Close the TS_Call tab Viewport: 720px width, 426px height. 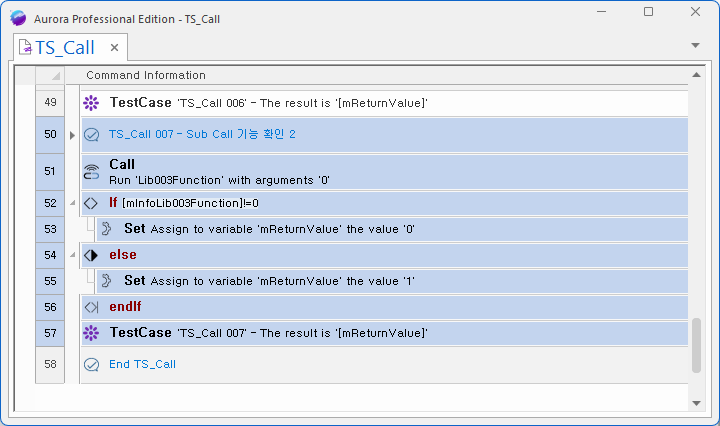pyautogui.click(x=114, y=47)
